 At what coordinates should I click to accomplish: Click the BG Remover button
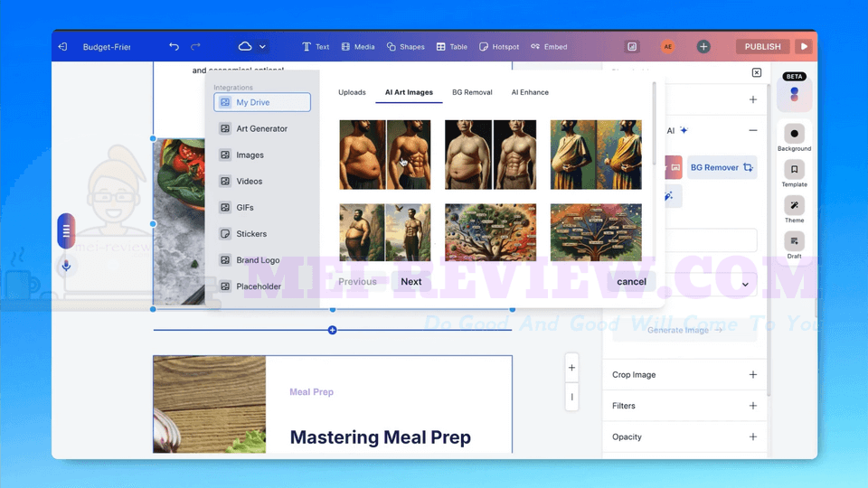(x=722, y=167)
